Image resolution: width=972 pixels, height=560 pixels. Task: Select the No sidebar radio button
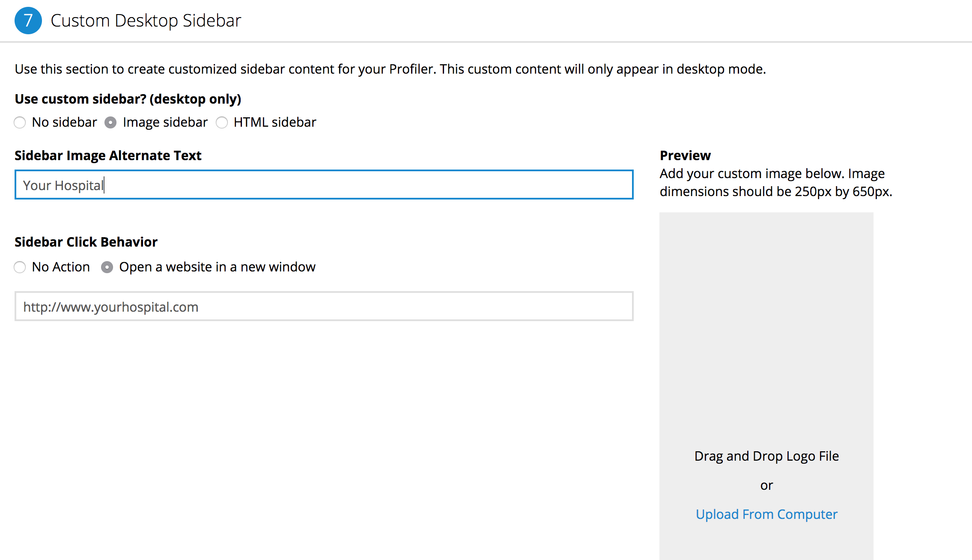click(20, 122)
